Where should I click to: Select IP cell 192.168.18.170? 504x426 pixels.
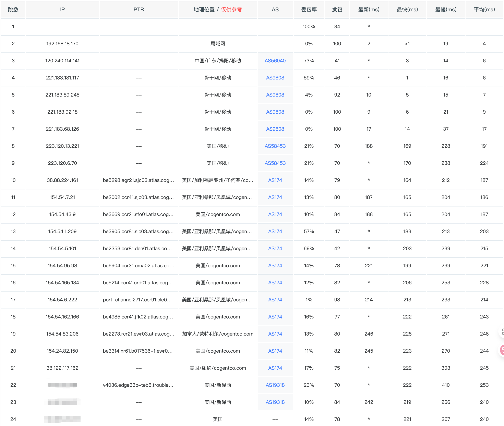[62, 44]
